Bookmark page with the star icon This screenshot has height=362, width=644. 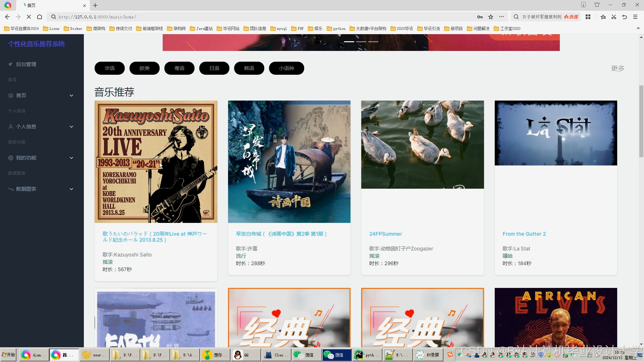pos(491,17)
